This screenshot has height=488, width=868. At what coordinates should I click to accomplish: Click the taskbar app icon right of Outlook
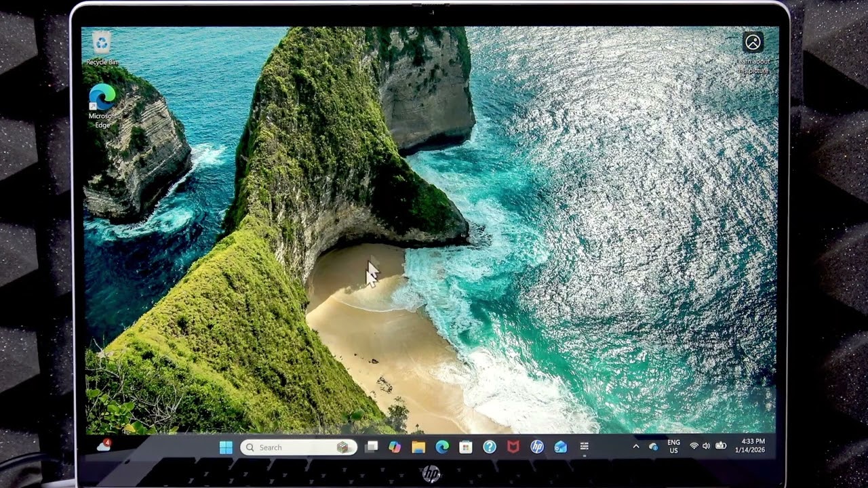pyautogui.click(x=585, y=447)
